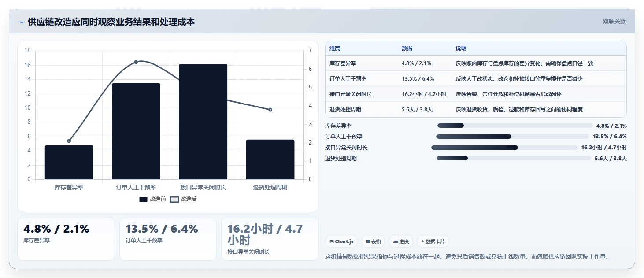Screen dimensions: 644x278
Task: Click line point above 退货处理周期 bar
Action: click(270, 109)
